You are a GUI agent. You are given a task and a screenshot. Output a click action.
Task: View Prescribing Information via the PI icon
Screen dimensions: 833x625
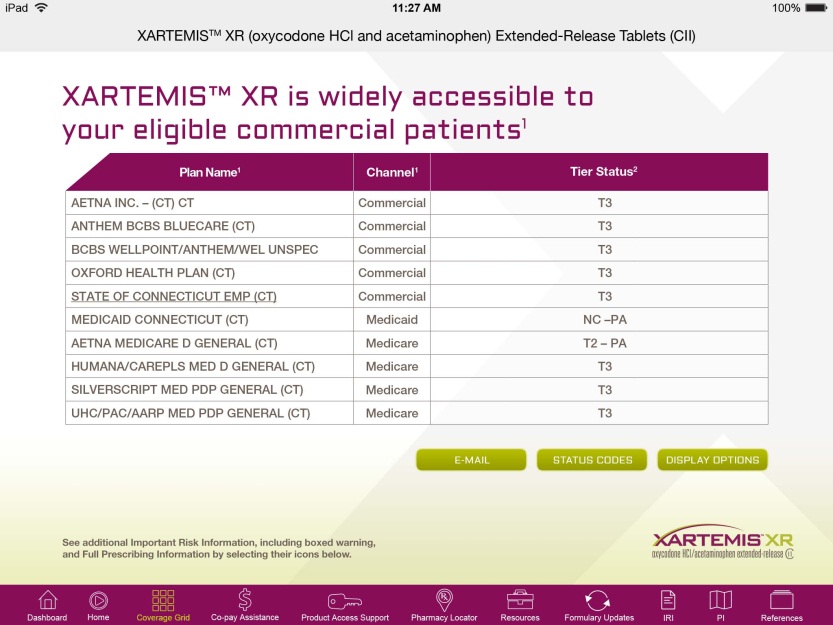pyautogui.click(x=721, y=604)
